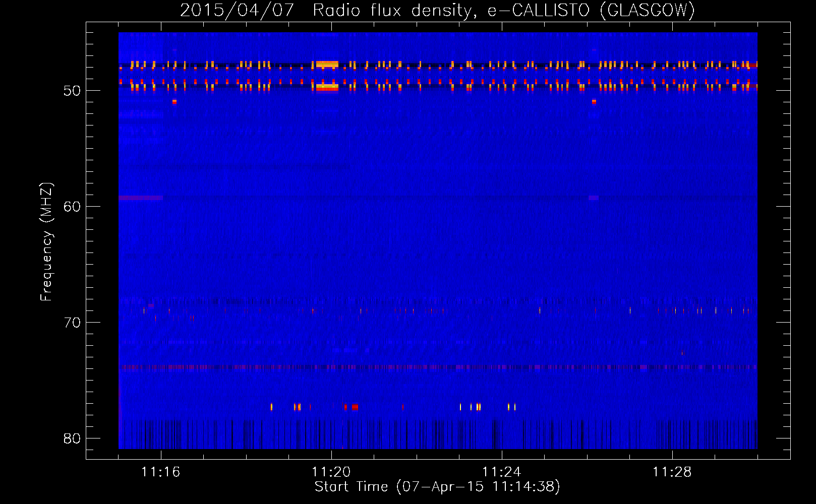Click the bright orange burst near 11:20

(327, 65)
